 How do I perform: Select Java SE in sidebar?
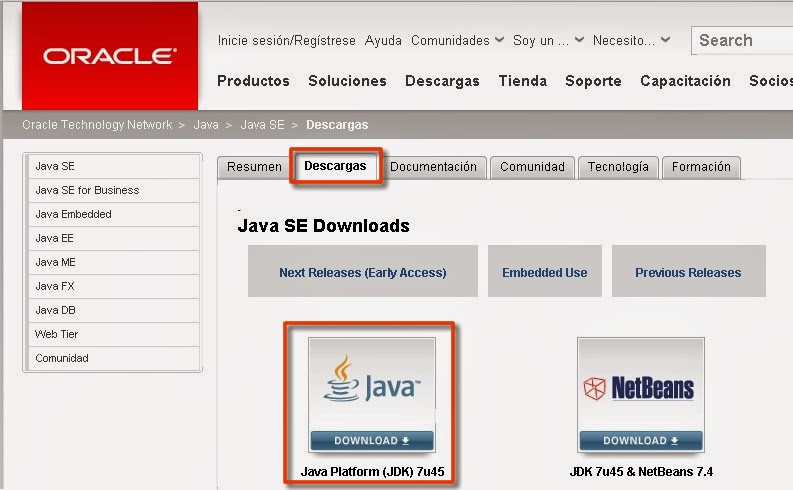pos(114,166)
